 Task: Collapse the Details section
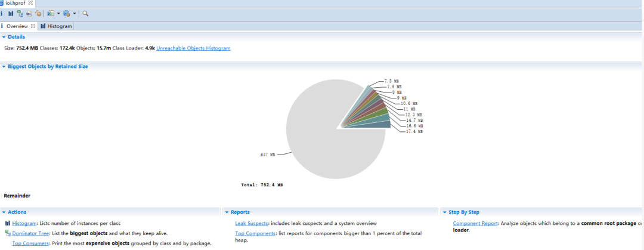[x=4, y=37]
